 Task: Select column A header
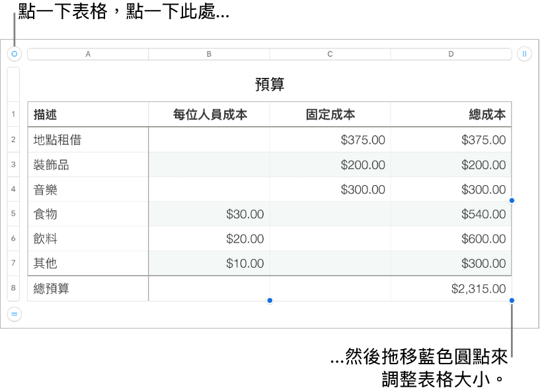coord(88,54)
